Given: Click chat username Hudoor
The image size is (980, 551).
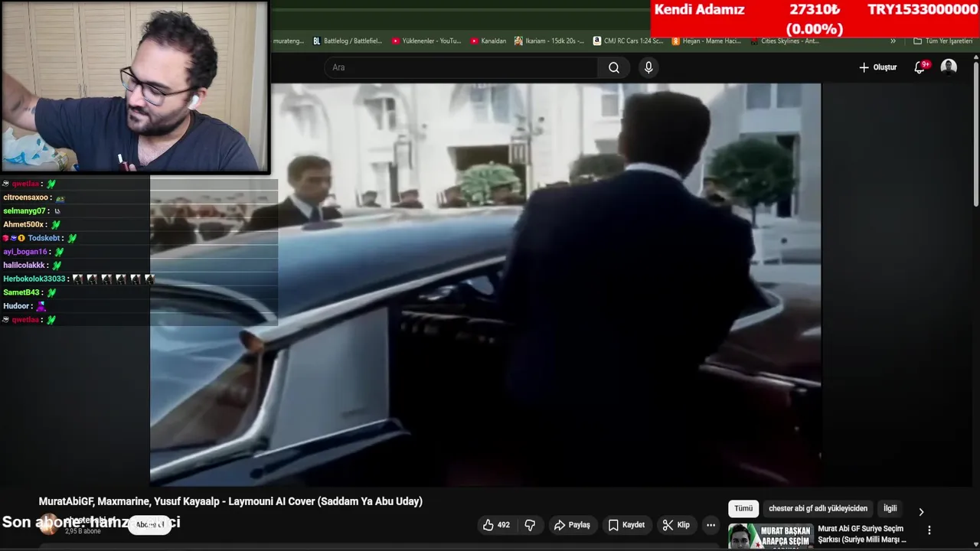Looking at the screenshot, I should [x=16, y=306].
